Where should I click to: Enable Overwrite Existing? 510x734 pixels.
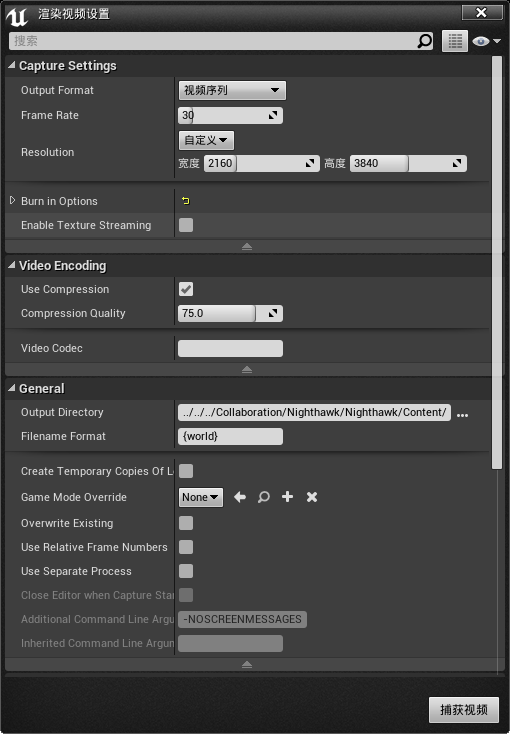pyautogui.click(x=186, y=523)
